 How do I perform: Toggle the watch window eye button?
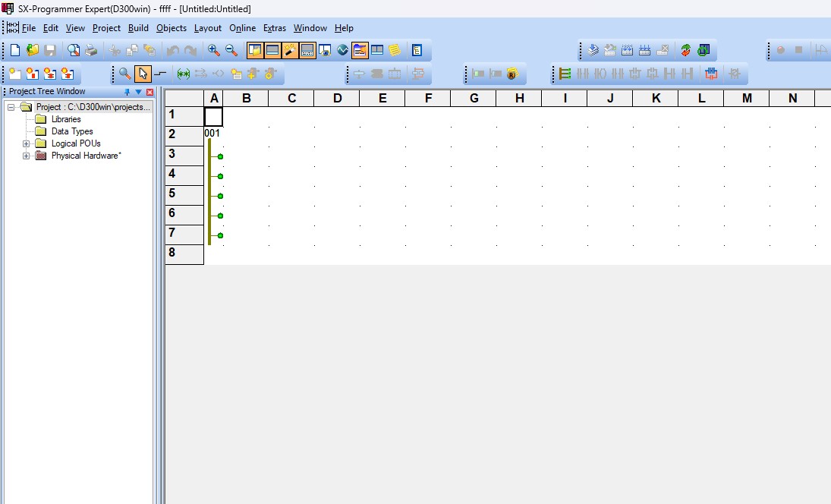(x=325, y=50)
